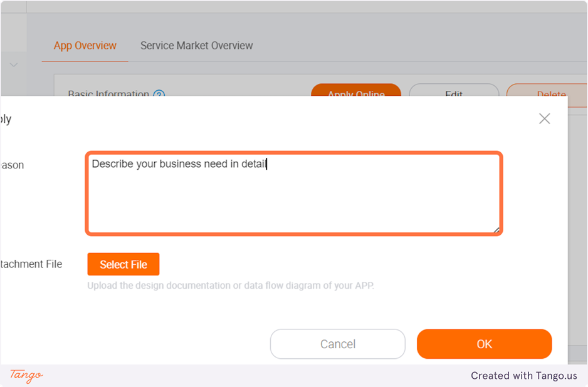Confirm the application with OK
This screenshot has height=387, width=588.
point(484,344)
